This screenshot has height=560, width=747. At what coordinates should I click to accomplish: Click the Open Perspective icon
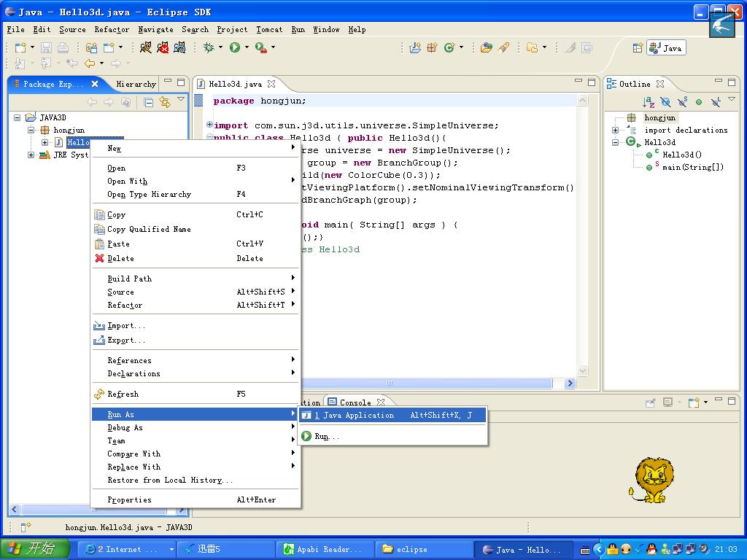[x=638, y=48]
